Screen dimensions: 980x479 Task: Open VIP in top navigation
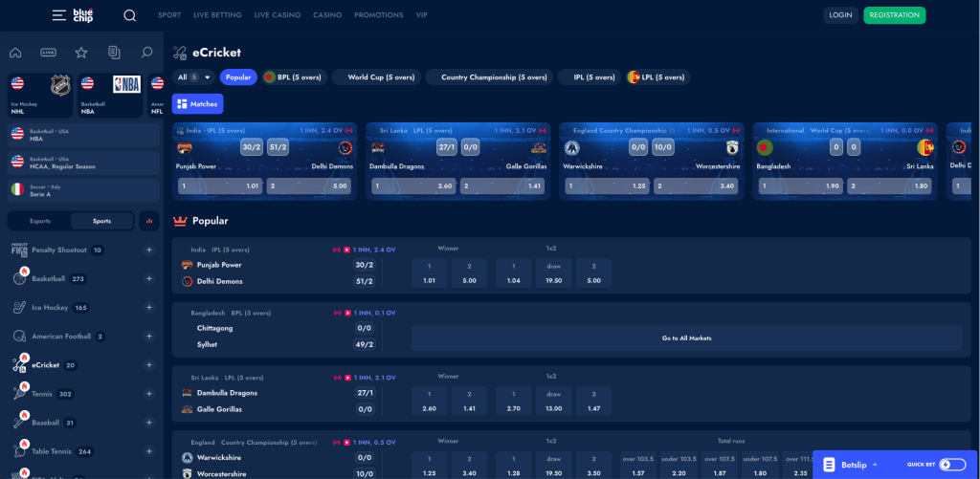[422, 15]
